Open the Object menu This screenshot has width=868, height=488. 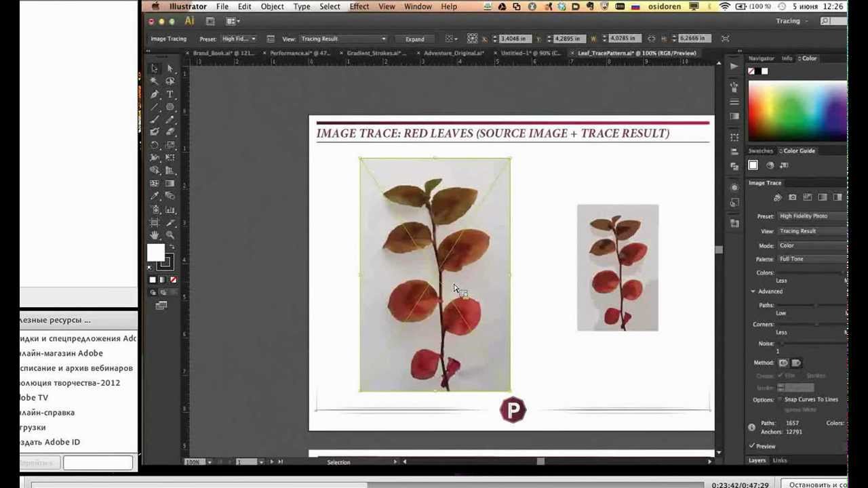point(273,7)
